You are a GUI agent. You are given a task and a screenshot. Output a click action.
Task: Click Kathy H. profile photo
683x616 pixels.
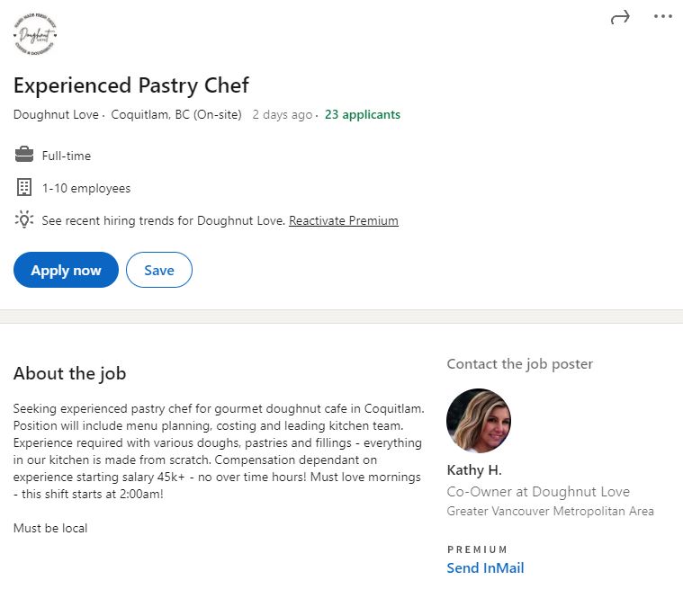click(x=479, y=421)
